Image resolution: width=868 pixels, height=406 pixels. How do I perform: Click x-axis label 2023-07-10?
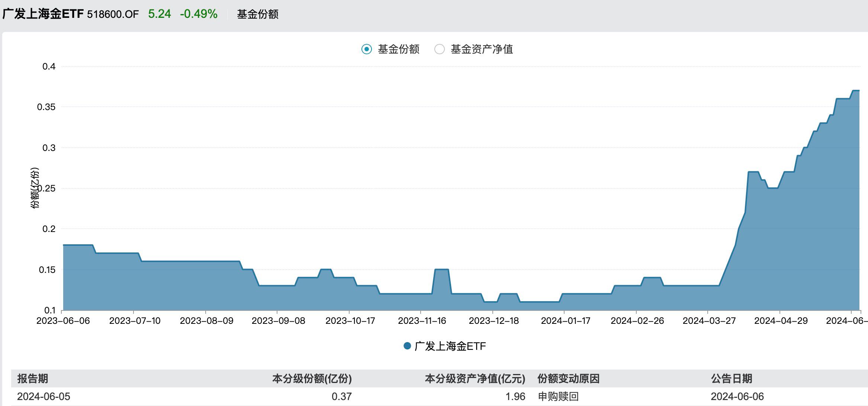135,320
